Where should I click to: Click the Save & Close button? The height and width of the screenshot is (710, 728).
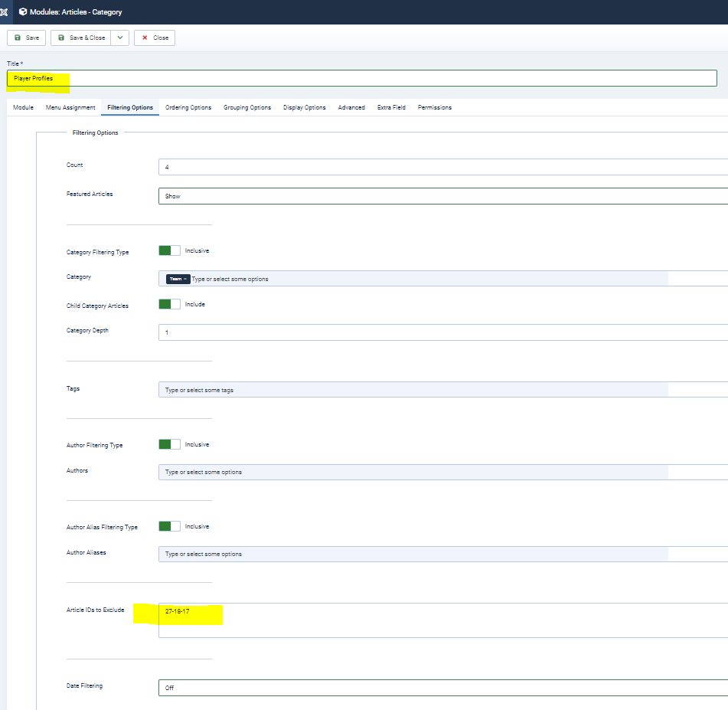pos(81,38)
